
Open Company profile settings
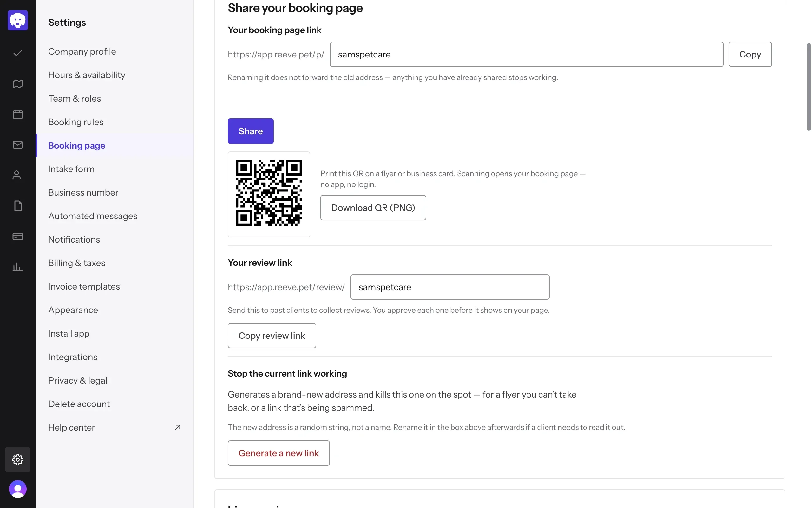115,51
